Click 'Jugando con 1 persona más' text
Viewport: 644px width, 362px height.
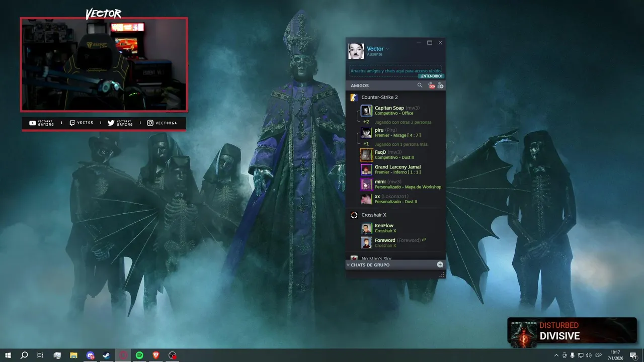401,144
